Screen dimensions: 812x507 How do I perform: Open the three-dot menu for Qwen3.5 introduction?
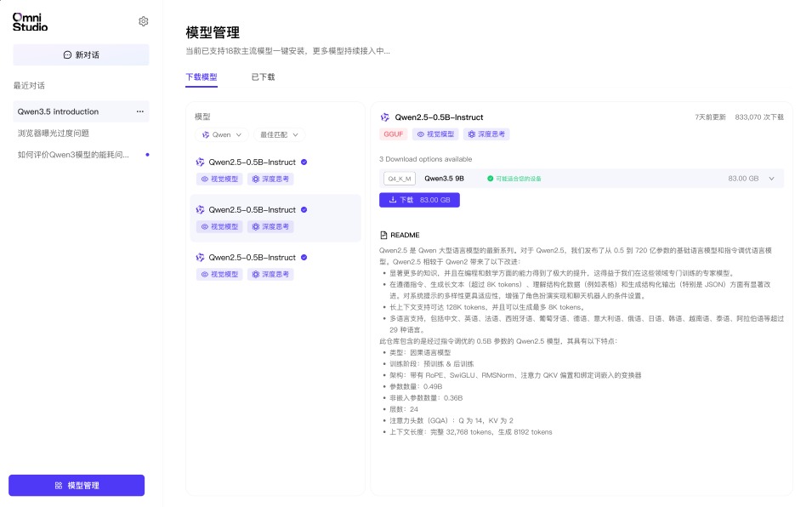pos(139,111)
